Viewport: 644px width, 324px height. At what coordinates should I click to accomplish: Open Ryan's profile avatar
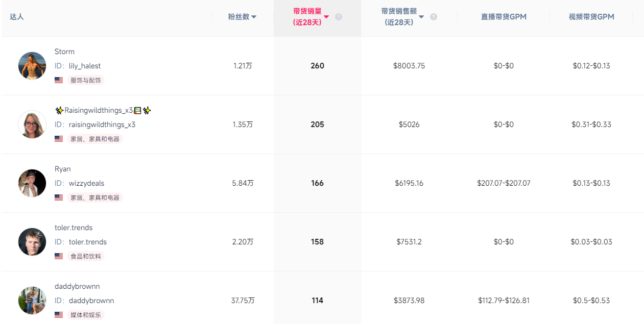click(32, 183)
